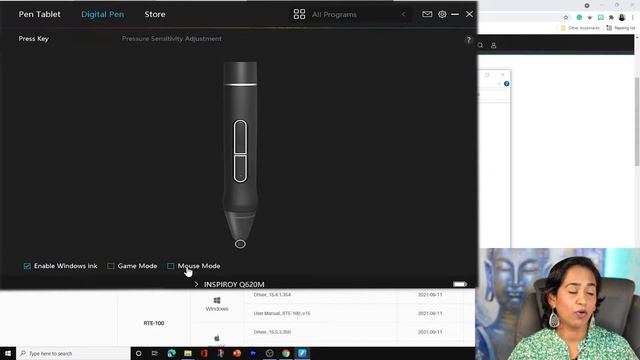640x360 pixels.
Task: Open the Windows Start menu
Action: pos(8,353)
